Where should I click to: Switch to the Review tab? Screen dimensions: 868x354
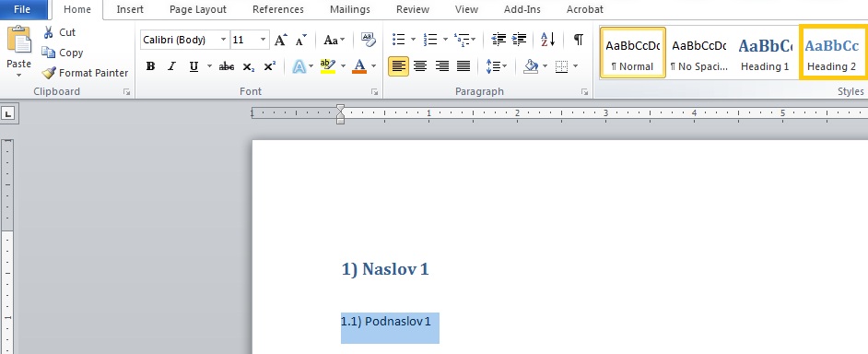click(x=413, y=9)
